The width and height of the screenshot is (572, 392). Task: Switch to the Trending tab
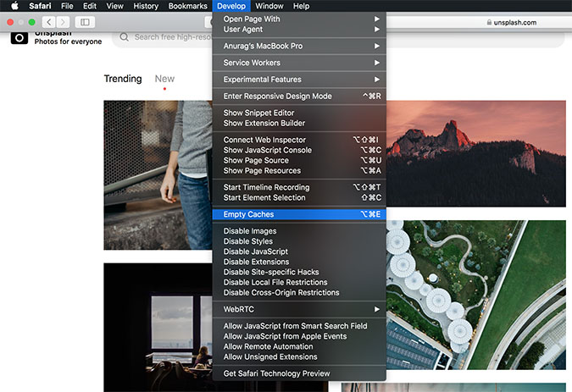point(123,79)
